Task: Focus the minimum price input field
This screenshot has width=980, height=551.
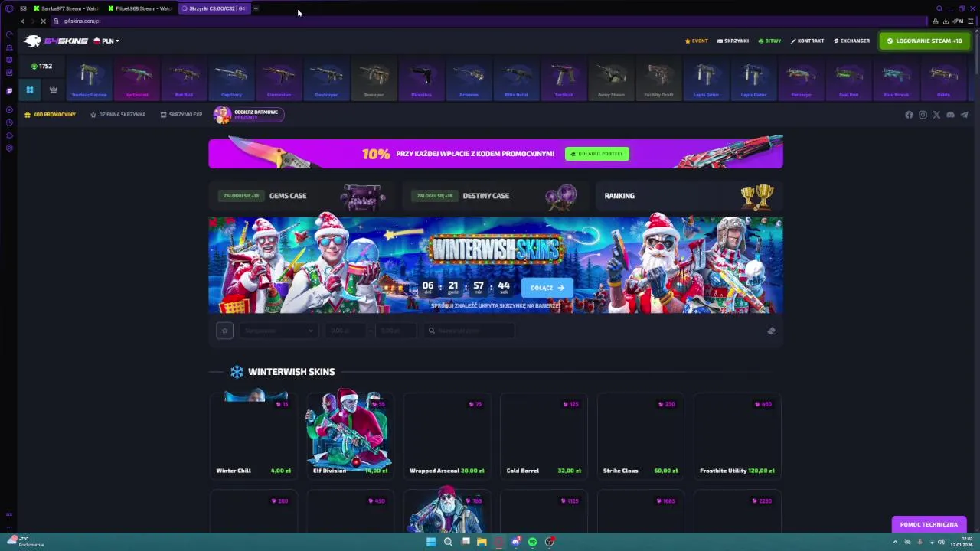Action: (347, 331)
